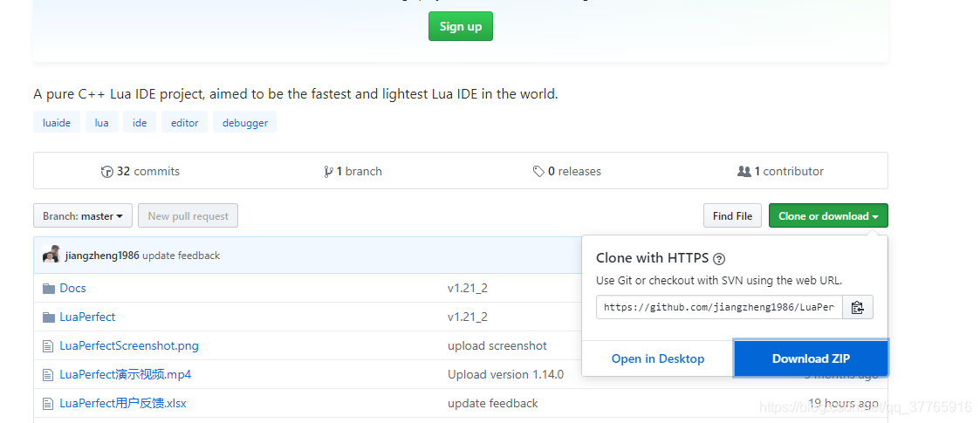The width and height of the screenshot is (980, 423).
Task: Select the luaide topic tag
Action: (57, 123)
